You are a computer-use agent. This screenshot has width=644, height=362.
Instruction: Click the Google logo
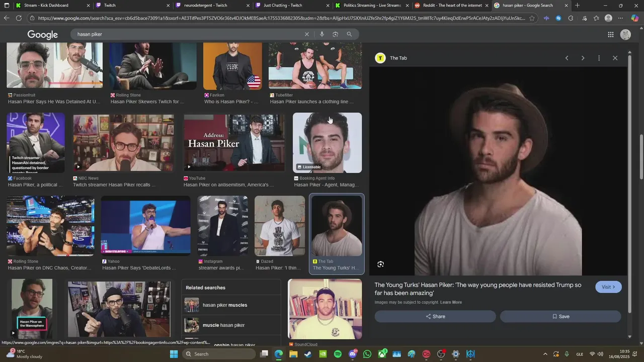(x=43, y=35)
